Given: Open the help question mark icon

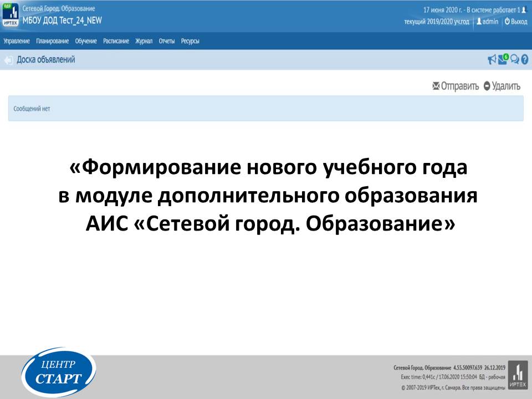Looking at the screenshot, I should 525,60.
